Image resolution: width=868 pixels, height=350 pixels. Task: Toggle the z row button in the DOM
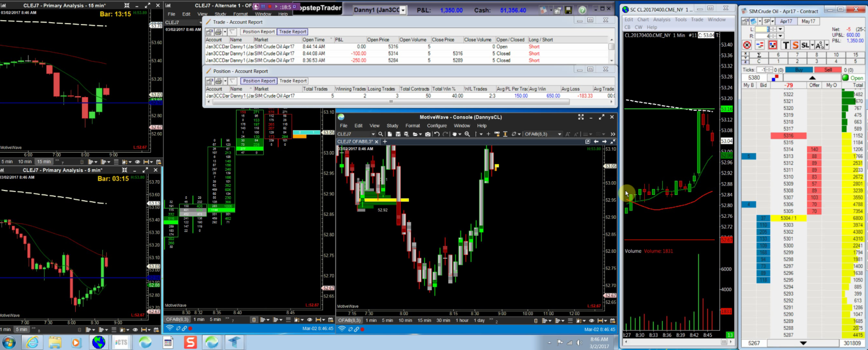coord(745,61)
